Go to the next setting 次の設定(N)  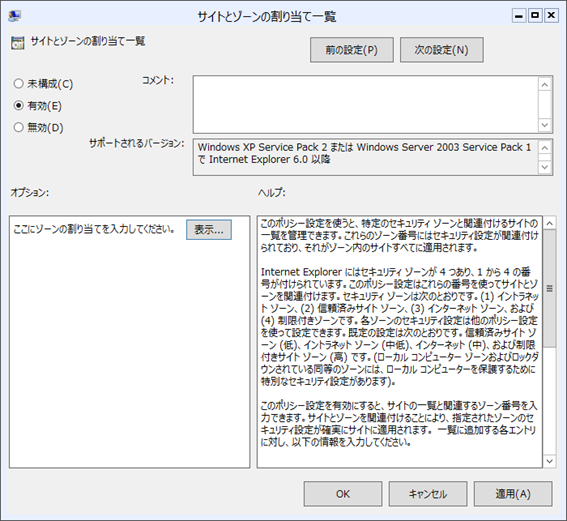442,50
